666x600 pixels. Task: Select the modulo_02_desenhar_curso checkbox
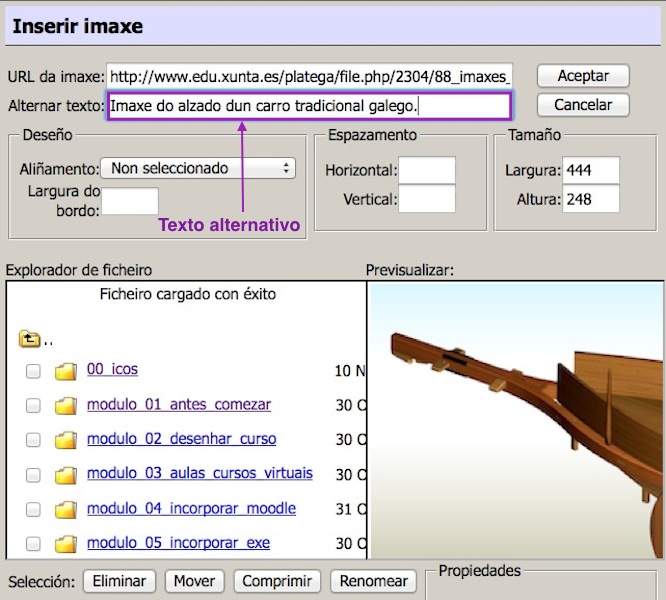33,440
